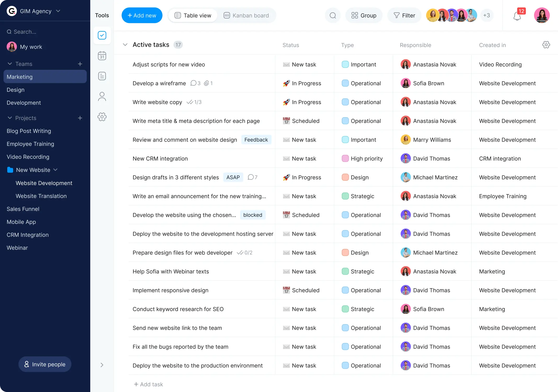Open the settings gear icon in sidebar
Screen dimensions: 558x392
click(102, 117)
